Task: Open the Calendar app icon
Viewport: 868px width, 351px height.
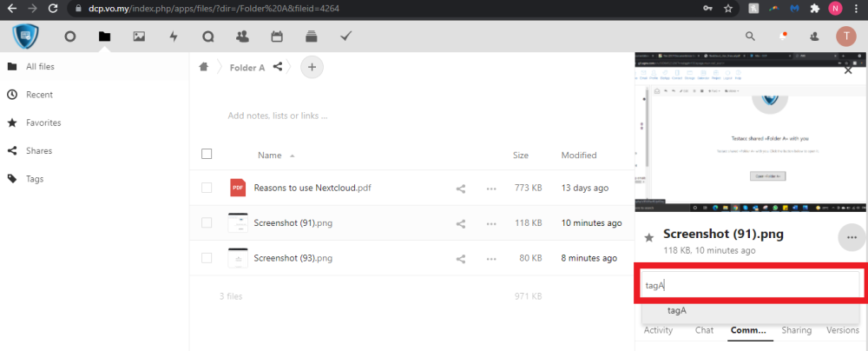Action: pyautogui.click(x=277, y=36)
